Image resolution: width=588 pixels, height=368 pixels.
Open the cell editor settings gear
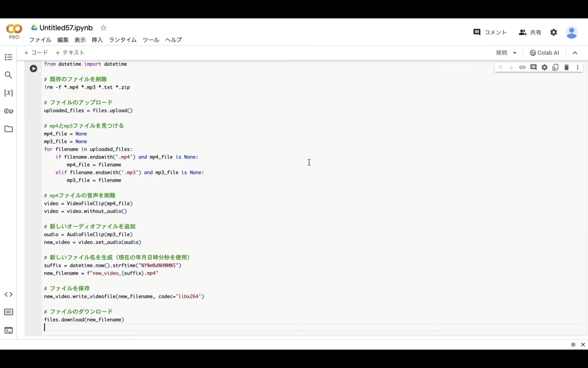(x=545, y=67)
